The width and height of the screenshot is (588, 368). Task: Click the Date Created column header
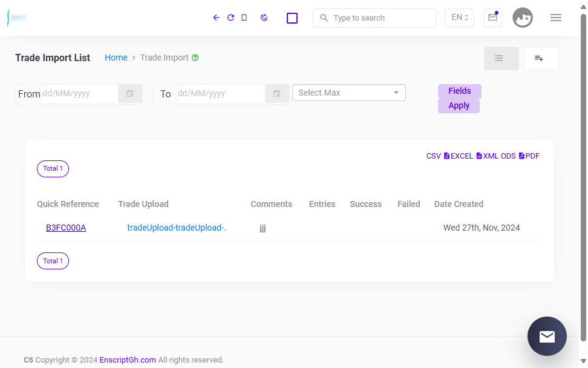tap(459, 204)
